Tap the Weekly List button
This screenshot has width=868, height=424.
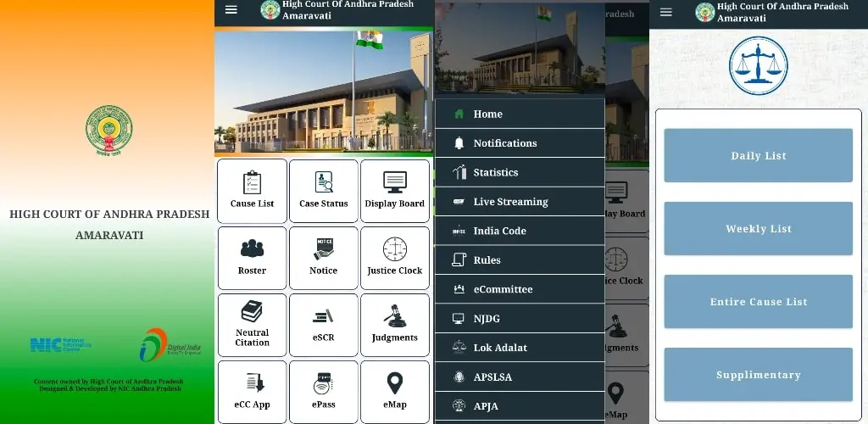pos(759,229)
